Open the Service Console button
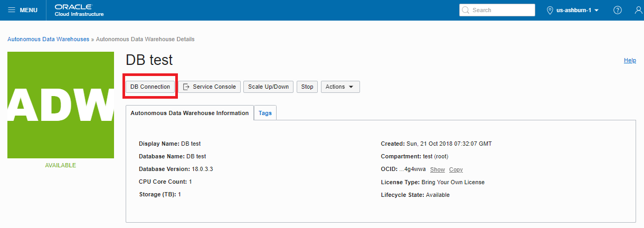Screen dimensions: 644x228 (x=209, y=87)
